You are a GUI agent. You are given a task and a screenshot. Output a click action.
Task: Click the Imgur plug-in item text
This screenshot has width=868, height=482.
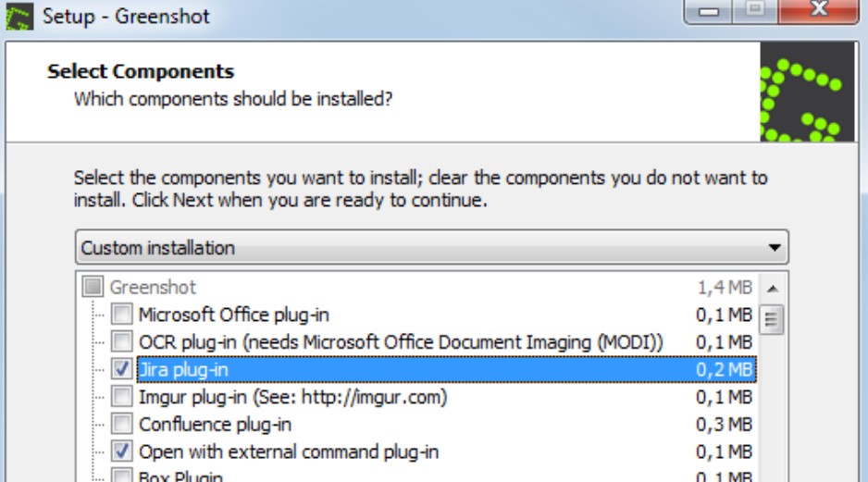click(x=292, y=397)
